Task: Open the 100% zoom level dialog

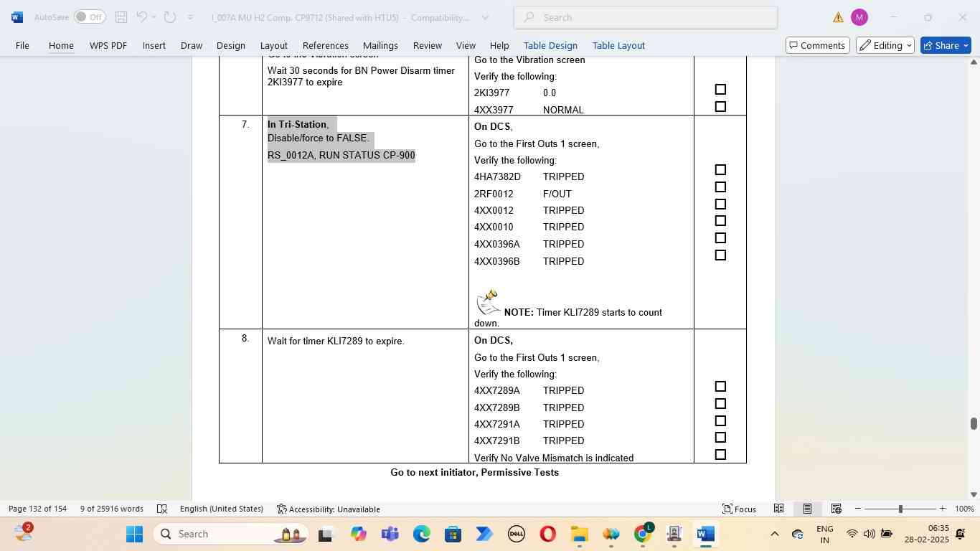Action: tap(964, 509)
